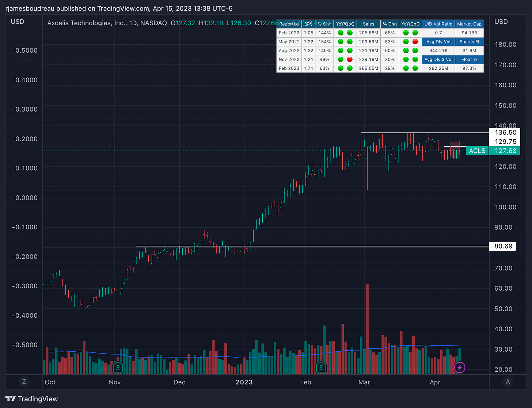Click the TradingView logo at the bottom

click(32, 398)
